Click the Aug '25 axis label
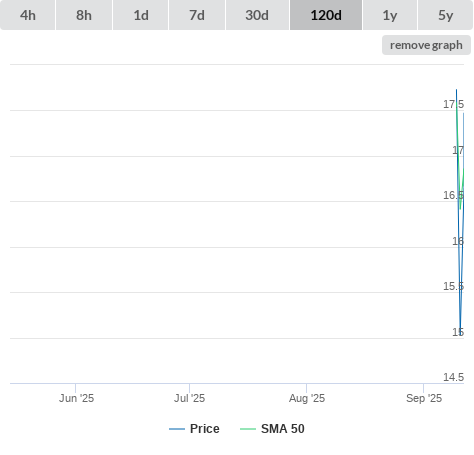Screen dimensions: 474x455 [307, 398]
